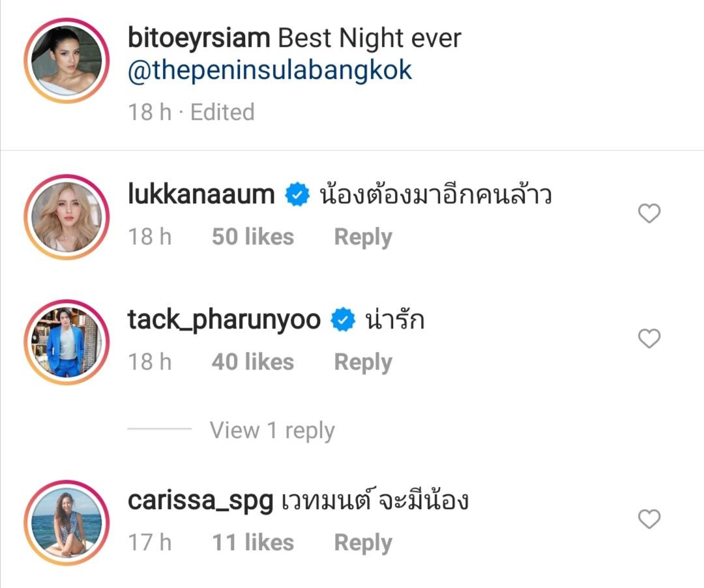Click lukkanaaum's verified badge
The image size is (704, 588).
point(297,195)
